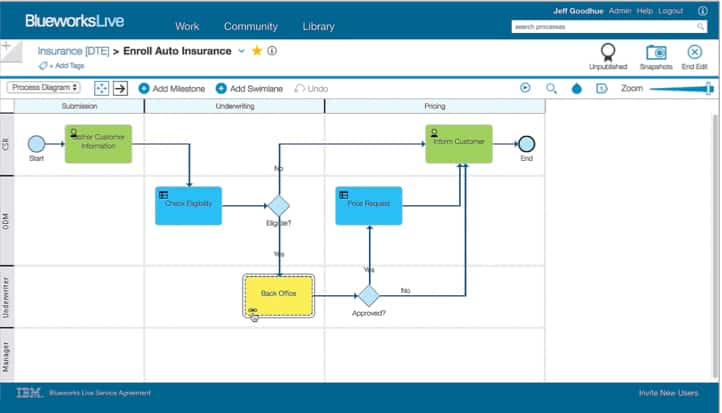This screenshot has width=722, height=413.
Task: Click the color drop icon in the toolbar
Action: coord(576,88)
